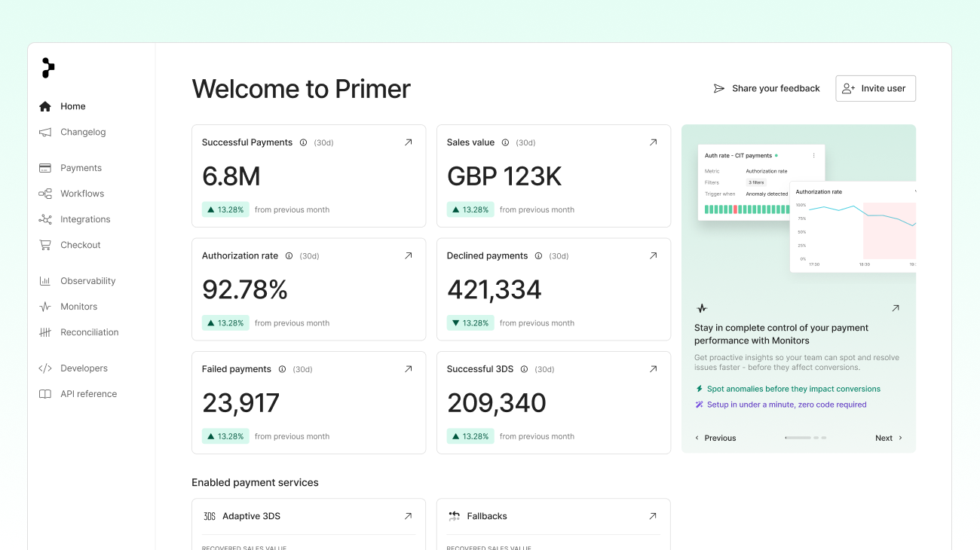980x550 pixels.
Task: Click the 92.78% authorization rate value
Action: click(245, 289)
